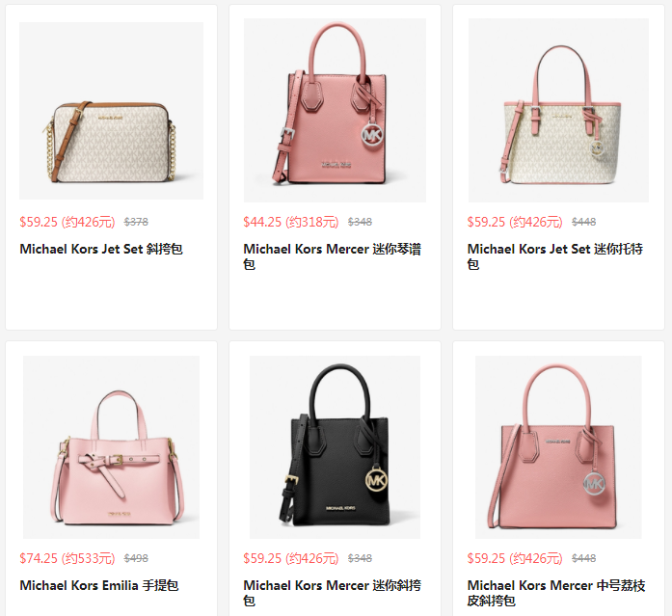
Task: Open Michael Kors Jet Set 斜挎包 title link
Action: coord(101,249)
